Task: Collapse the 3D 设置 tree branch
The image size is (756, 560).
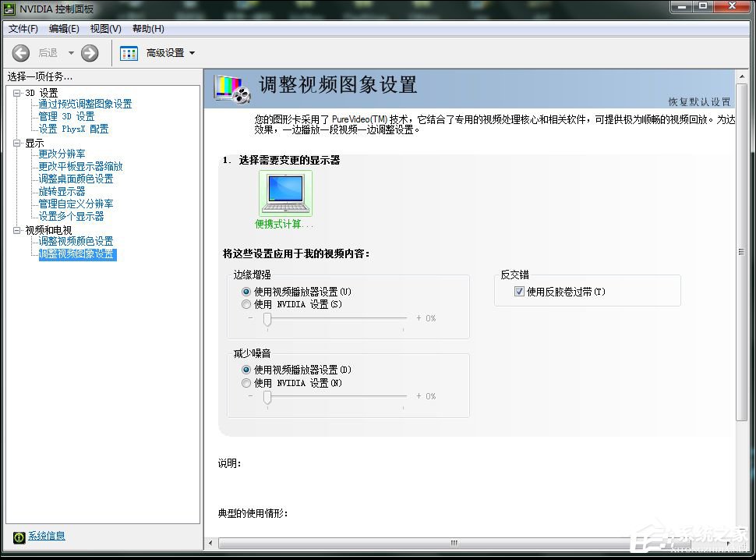Action: click(x=18, y=92)
